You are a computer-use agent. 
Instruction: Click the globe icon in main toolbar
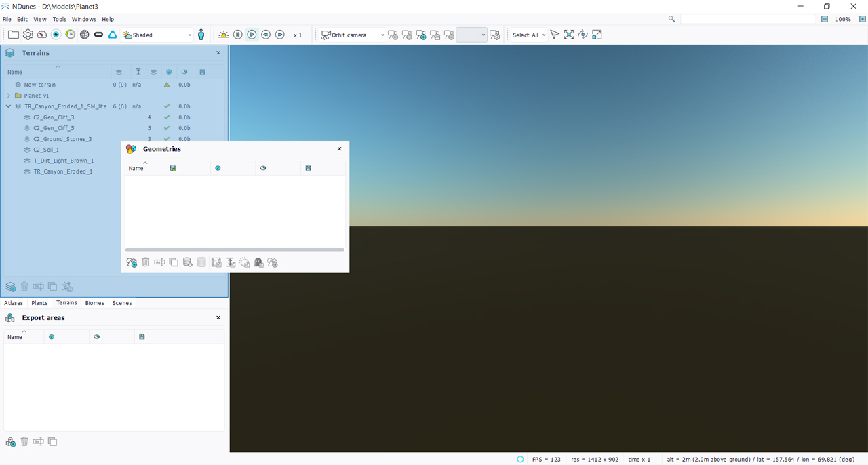84,35
